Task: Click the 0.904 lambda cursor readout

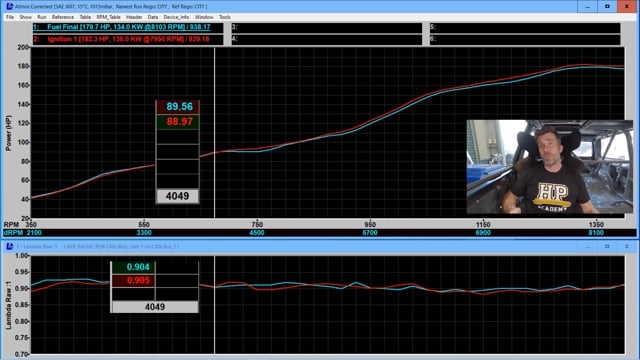Action: click(133, 267)
